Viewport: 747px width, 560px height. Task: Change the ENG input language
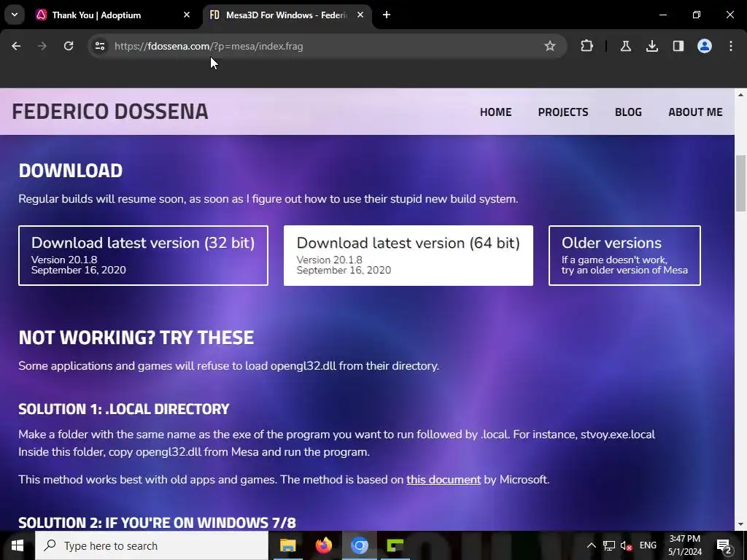(648, 545)
